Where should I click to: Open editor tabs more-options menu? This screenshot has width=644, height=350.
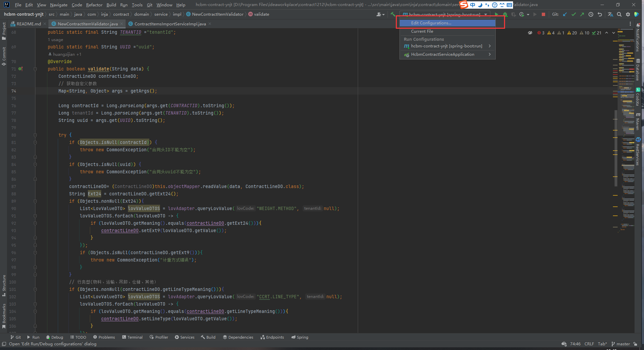[630, 24]
